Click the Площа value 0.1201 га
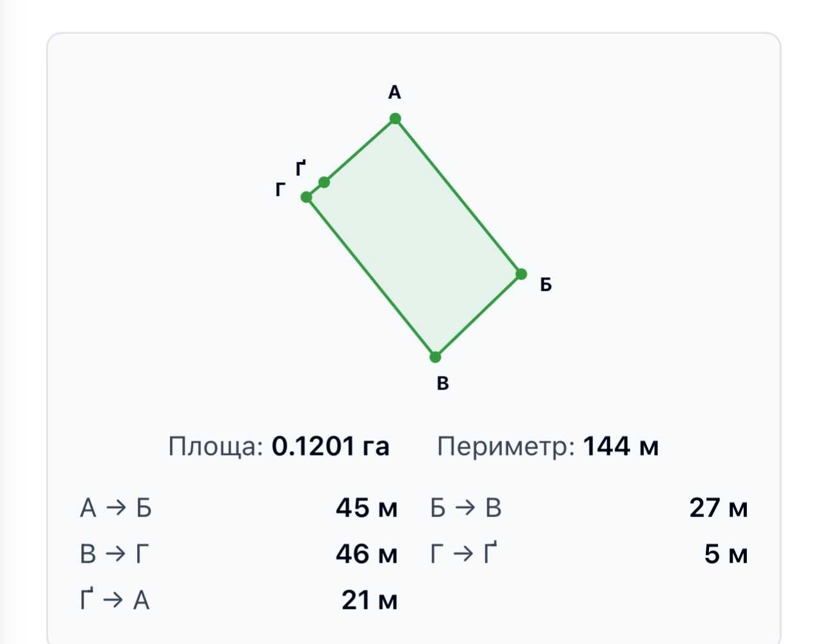 330,447
